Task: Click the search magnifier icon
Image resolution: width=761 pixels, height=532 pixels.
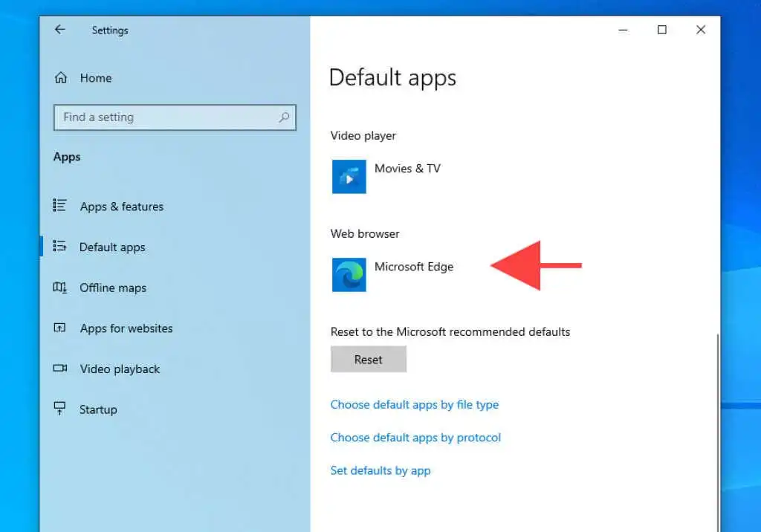Action: [x=284, y=117]
